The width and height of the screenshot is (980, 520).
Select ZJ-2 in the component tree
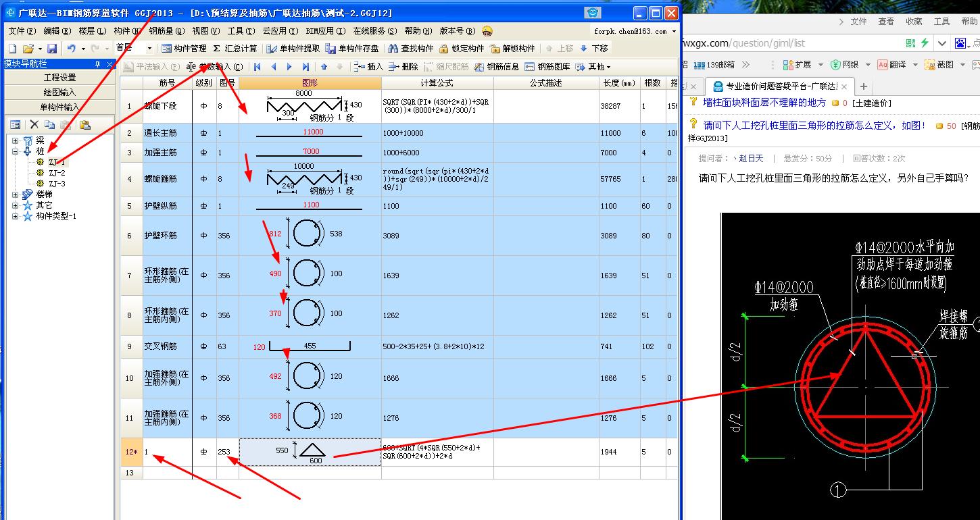pyautogui.click(x=57, y=173)
